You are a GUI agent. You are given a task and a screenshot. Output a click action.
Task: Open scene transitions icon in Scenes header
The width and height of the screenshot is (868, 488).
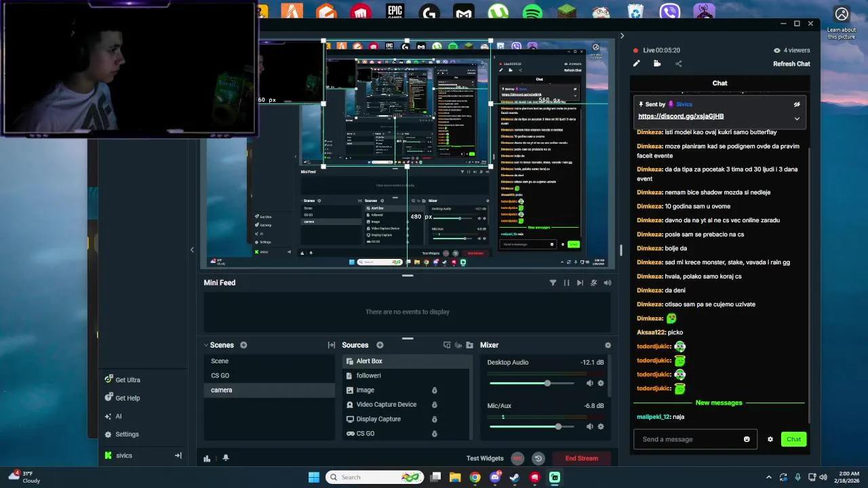tap(331, 345)
